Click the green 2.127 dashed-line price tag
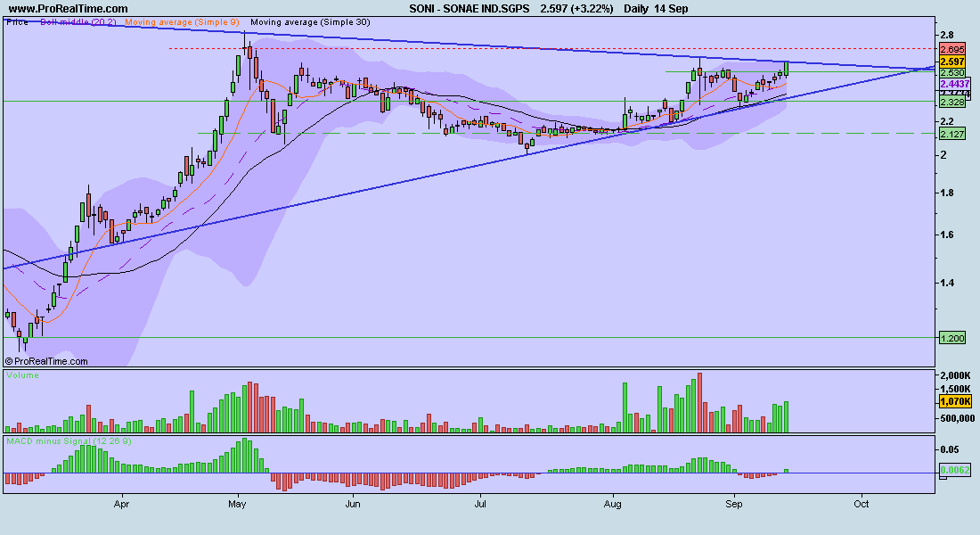 point(953,134)
